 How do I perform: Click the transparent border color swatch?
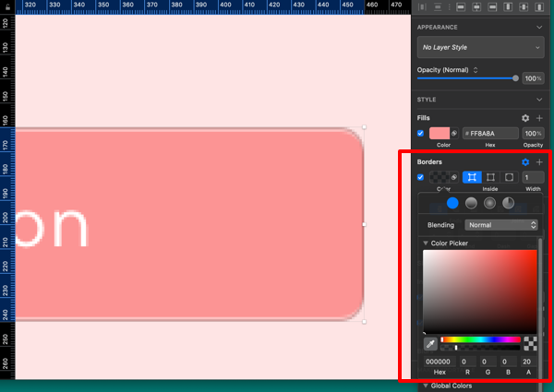(x=440, y=177)
